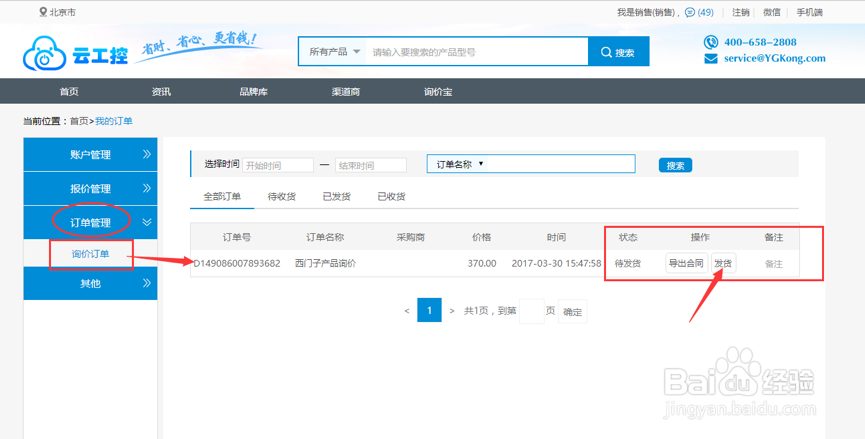865x439 pixels.
Task: Go to the next page arrow
Action: click(452, 311)
